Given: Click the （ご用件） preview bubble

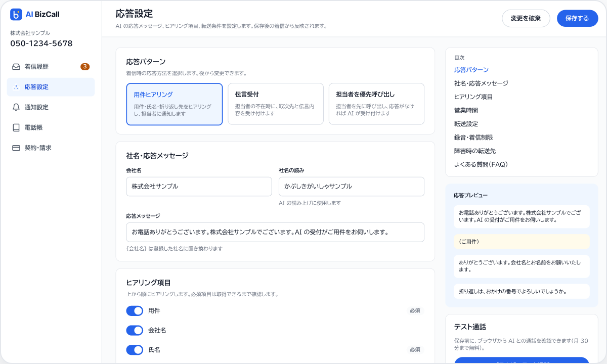Looking at the screenshot, I should tap(522, 242).
